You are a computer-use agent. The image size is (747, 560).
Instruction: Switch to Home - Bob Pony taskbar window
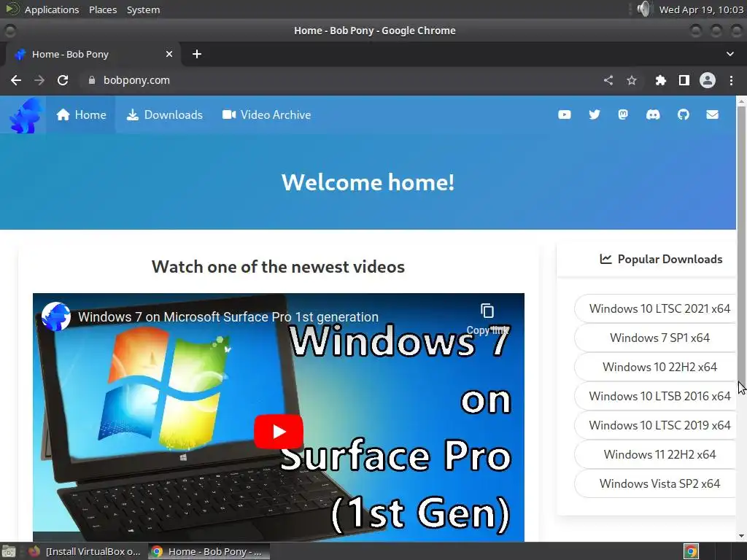(209, 551)
